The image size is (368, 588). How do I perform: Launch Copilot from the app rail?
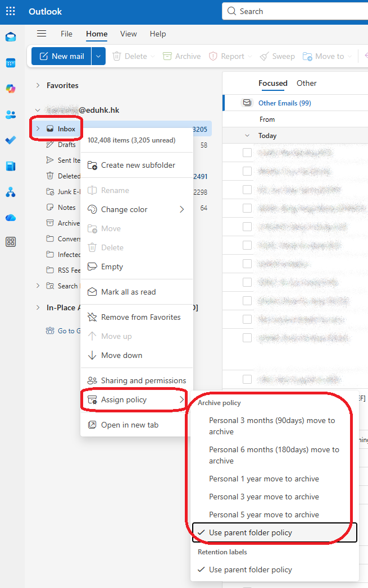pos(11,89)
